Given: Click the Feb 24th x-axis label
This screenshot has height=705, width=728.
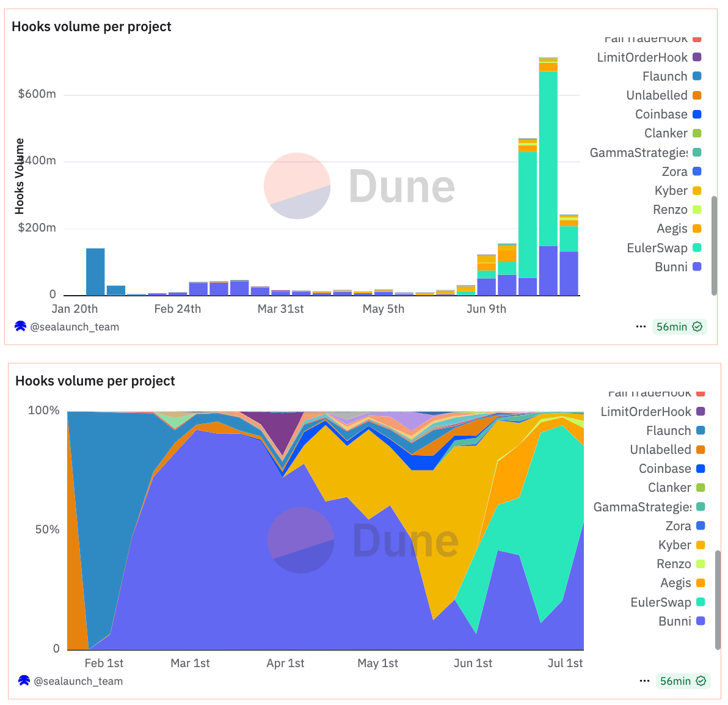Looking at the screenshot, I should pyautogui.click(x=177, y=309).
